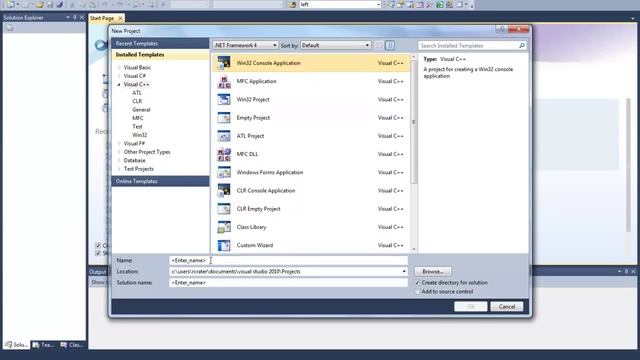Pick the Win32 Project template icon
This screenshot has height=360, width=640.
[x=224, y=100]
